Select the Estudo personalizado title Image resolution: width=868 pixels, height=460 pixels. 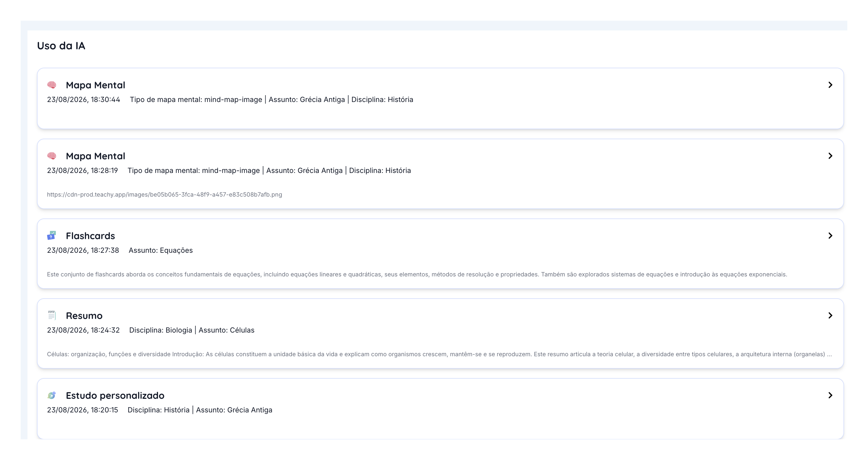pyautogui.click(x=115, y=395)
